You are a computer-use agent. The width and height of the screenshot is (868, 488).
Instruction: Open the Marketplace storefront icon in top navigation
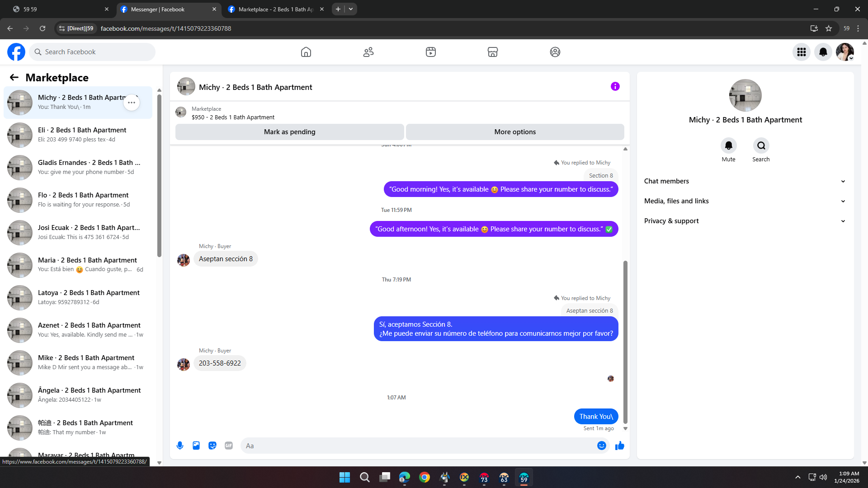493,52
